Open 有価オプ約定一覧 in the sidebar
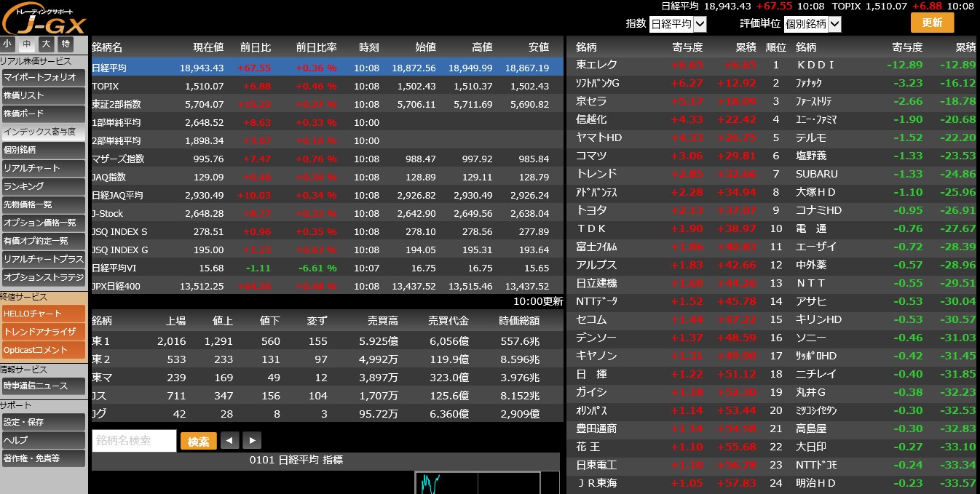980x494 pixels. coord(43,241)
